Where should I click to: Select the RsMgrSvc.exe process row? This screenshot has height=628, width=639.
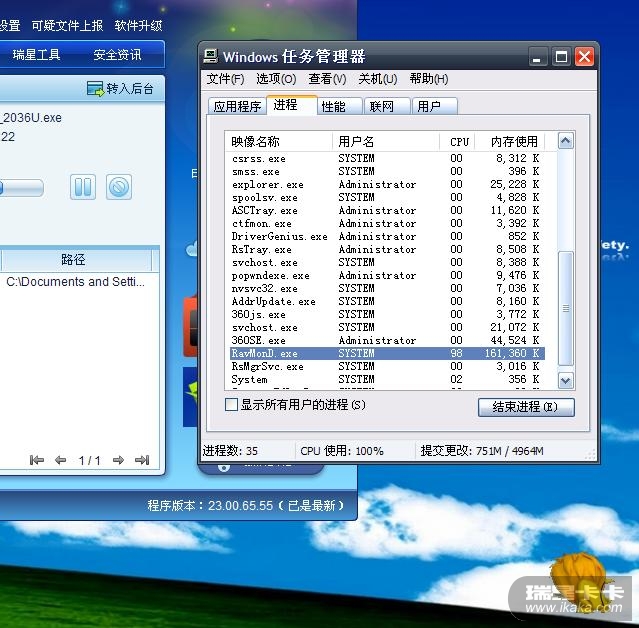[385, 366]
